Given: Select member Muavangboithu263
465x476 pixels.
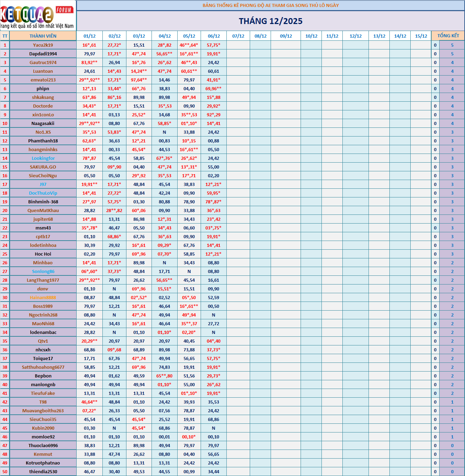Looking at the screenshot, I should [43, 411].
